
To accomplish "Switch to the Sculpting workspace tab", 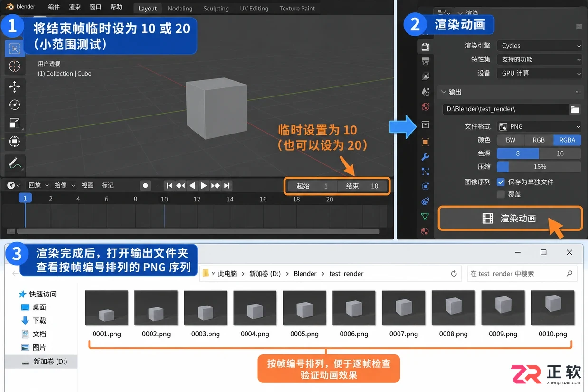I will point(216,9).
